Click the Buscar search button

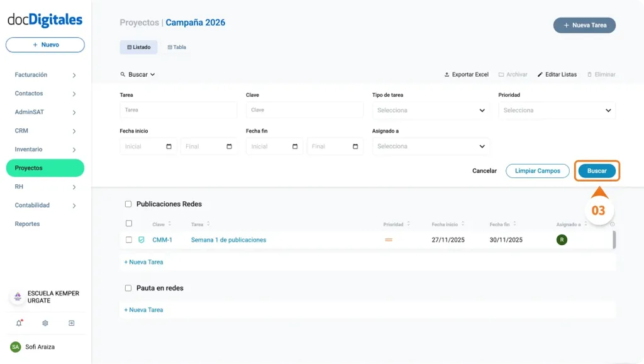[x=596, y=170]
